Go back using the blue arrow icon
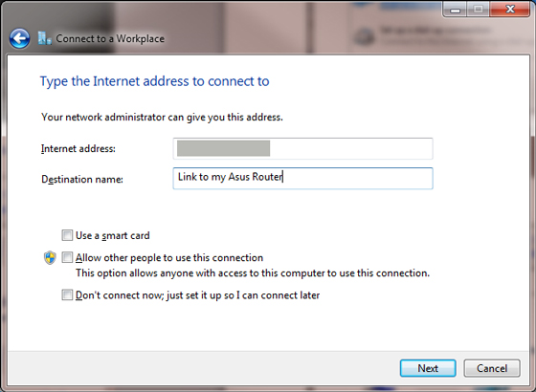536x392 pixels. pos(19,38)
